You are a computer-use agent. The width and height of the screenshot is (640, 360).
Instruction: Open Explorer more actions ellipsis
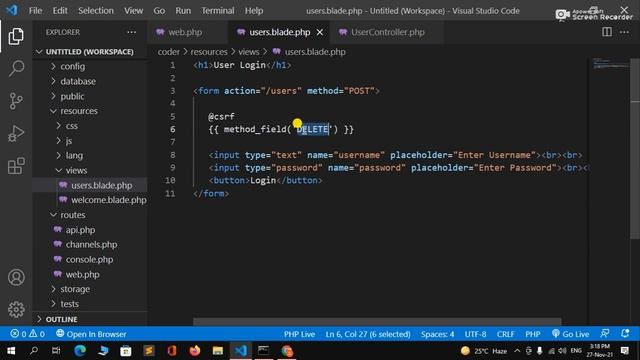click(x=131, y=32)
